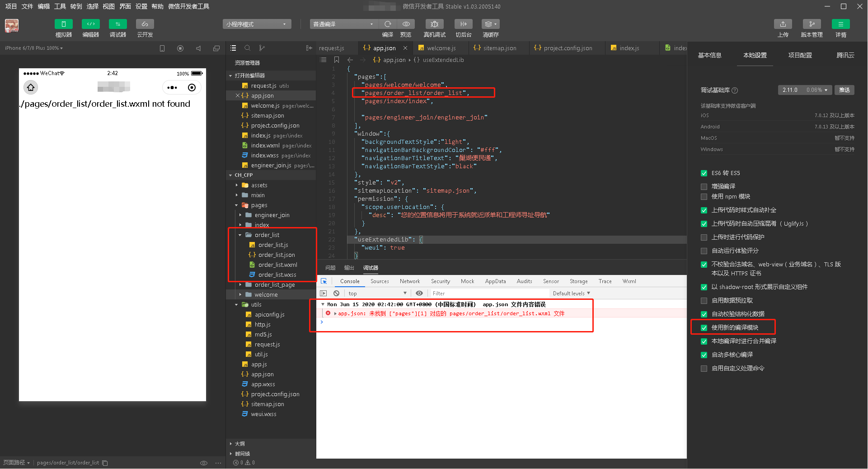Enable 启用数据预拉取 checkbox
Viewport: 868px width, 469px height.
click(704, 301)
